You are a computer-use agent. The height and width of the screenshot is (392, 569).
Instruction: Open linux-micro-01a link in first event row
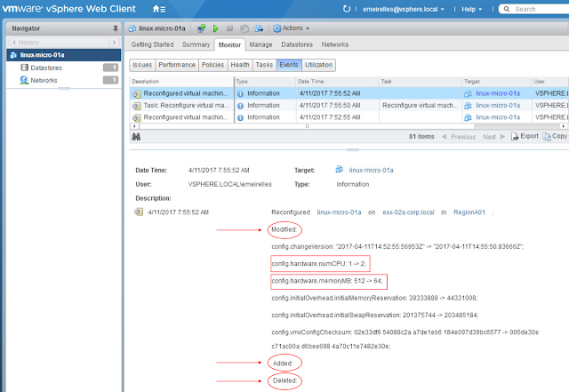[x=498, y=93]
